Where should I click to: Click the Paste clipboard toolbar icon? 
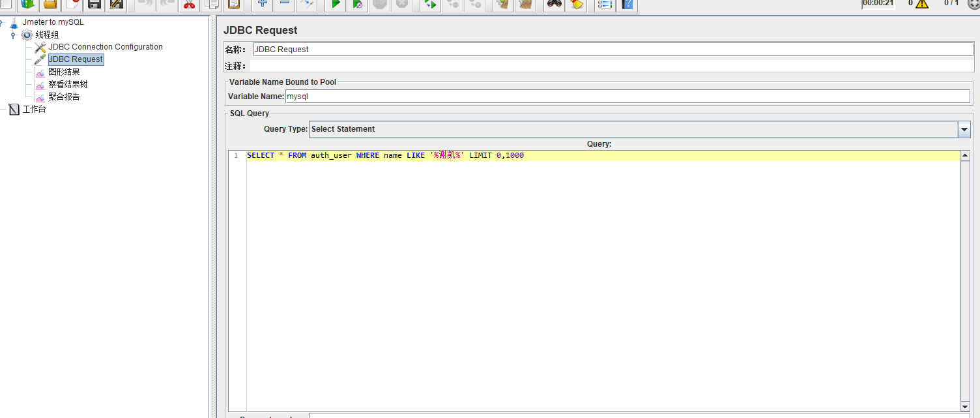(x=233, y=5)
